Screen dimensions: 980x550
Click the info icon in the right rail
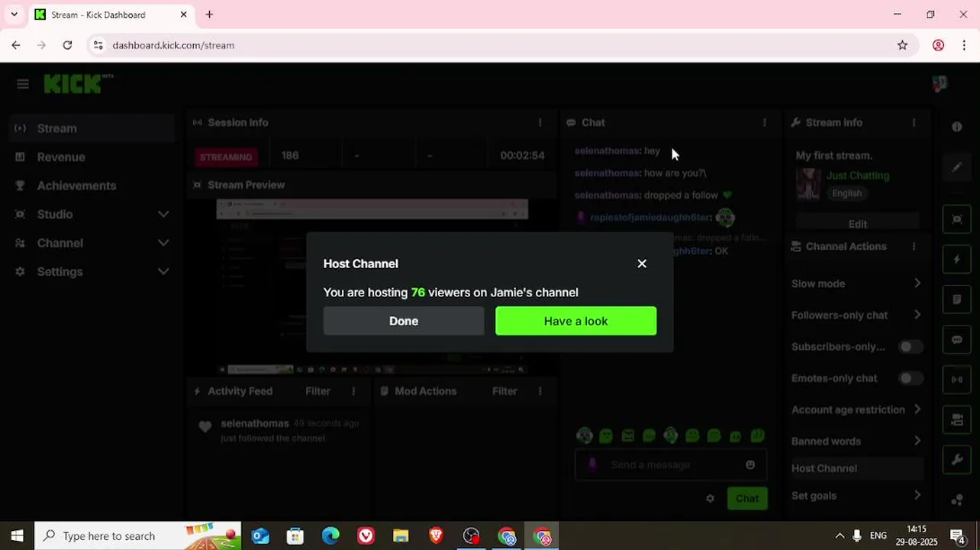[x=956, y=127]
